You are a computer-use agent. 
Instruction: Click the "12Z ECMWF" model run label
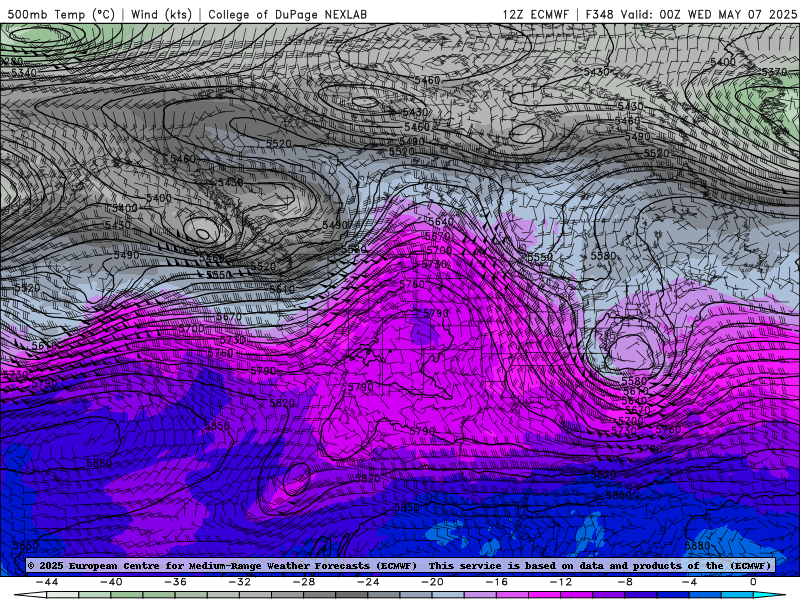535,14
